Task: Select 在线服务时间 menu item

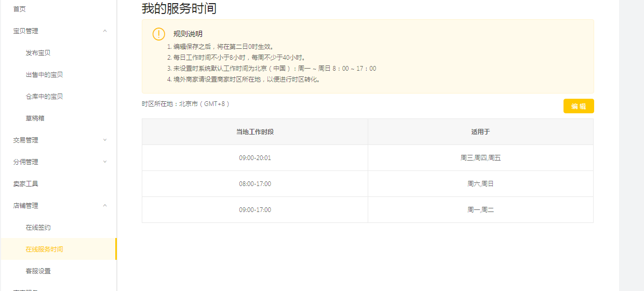Action: tap(44, 249)
